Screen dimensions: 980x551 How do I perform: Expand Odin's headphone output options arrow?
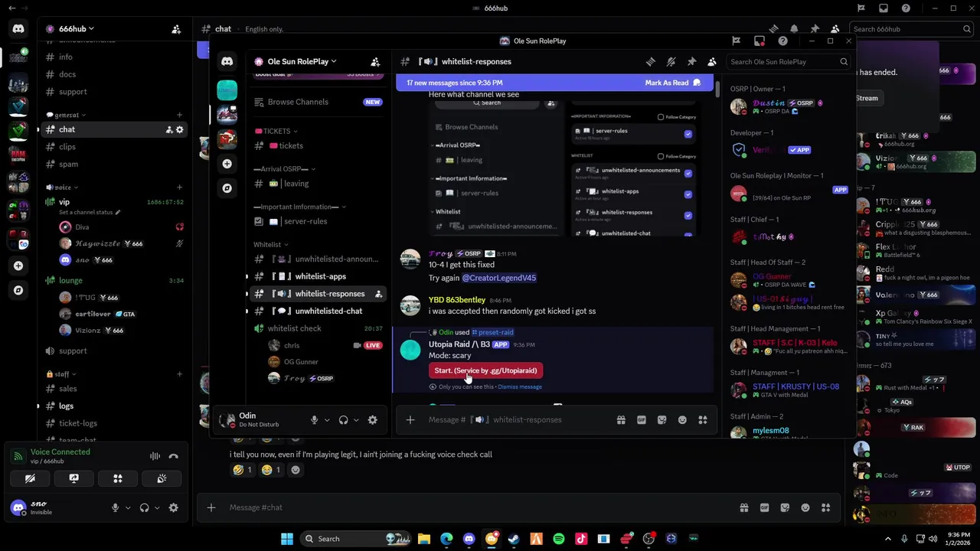356,419
